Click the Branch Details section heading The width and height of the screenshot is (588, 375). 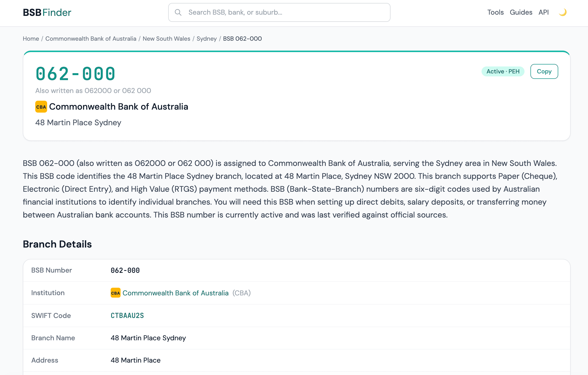coord(57,244)
